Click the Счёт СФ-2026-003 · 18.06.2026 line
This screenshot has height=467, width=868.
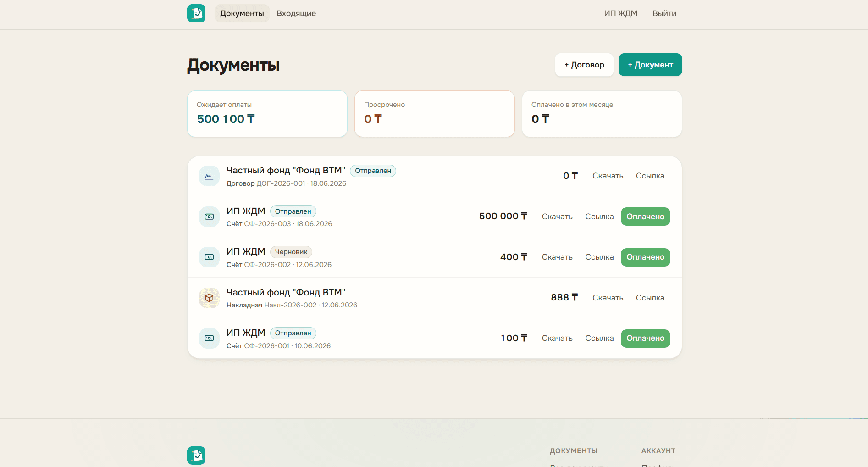[279, 224]
